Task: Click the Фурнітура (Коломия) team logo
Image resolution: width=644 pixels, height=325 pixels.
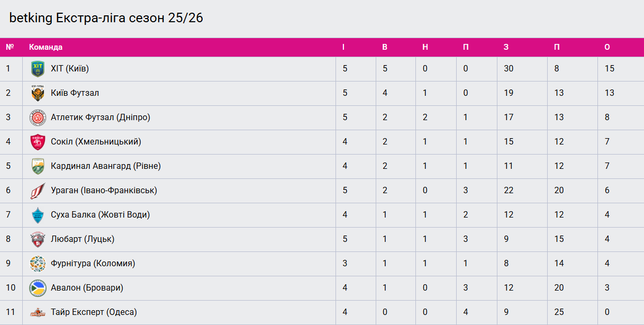Action: point(38,264)
